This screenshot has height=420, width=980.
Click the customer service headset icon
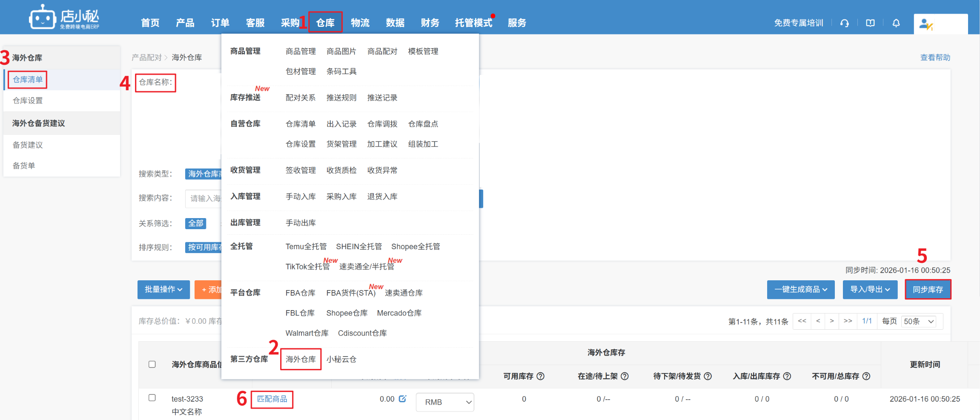[x=845, y=23]
